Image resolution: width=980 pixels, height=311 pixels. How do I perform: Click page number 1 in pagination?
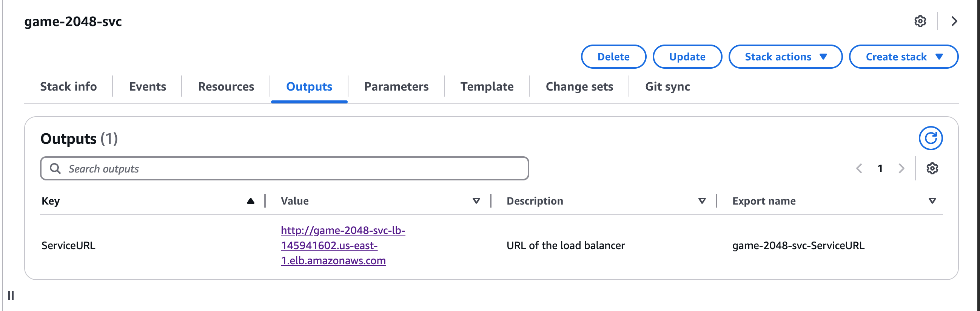click(x=880, y=168)
